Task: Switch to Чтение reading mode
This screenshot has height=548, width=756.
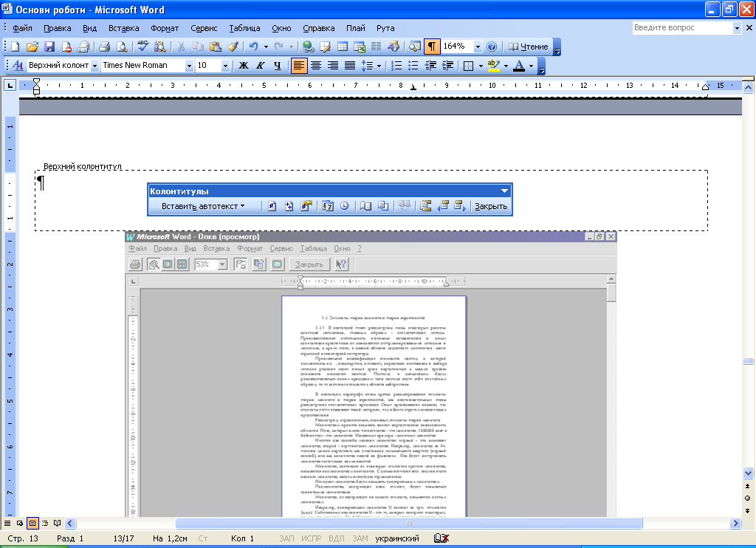Action: [x=529, y=47]
